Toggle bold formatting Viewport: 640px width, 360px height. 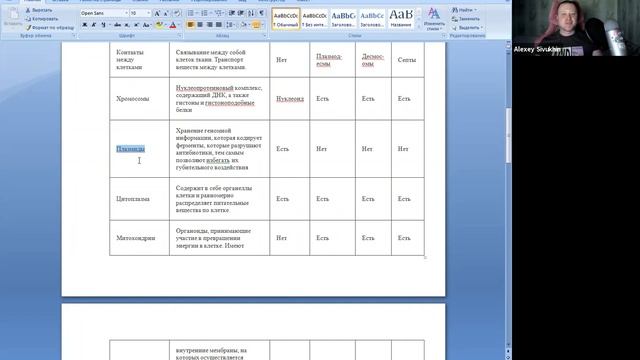84,25
